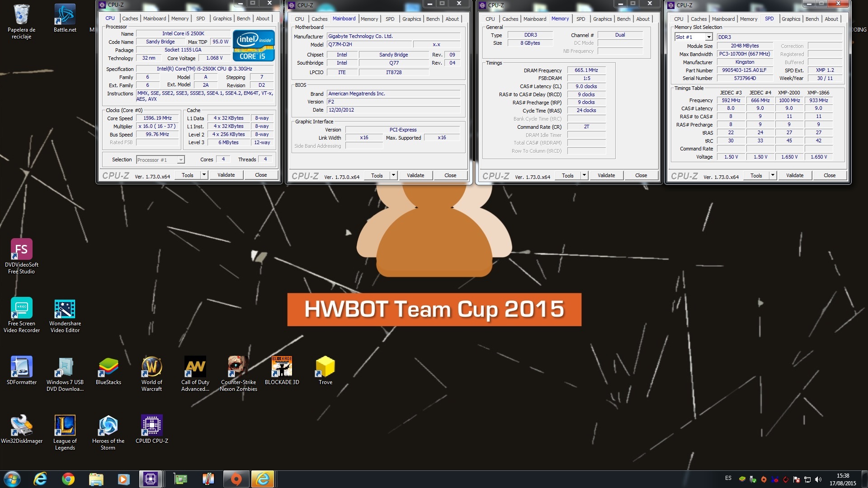868x488 pixels.
Task: Expand Tools arrow in CPU tab window
Action: 204,175
